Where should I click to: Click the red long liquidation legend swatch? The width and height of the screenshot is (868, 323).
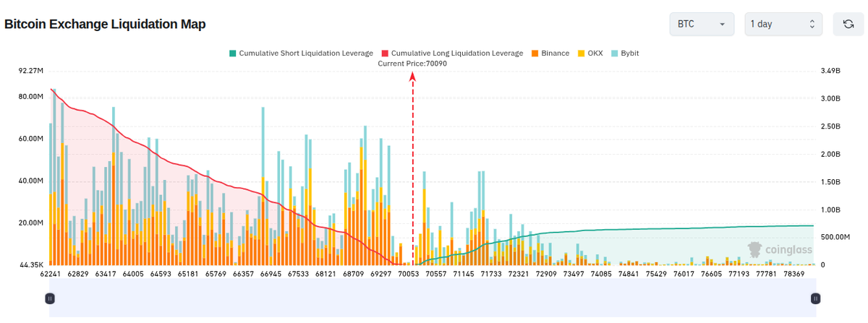(x=385, y=53)
